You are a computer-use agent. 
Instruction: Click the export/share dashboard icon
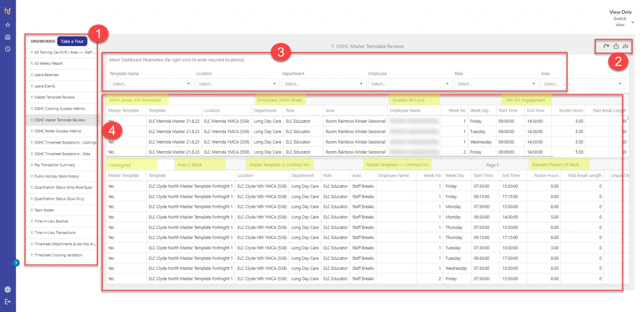point(616,46)
